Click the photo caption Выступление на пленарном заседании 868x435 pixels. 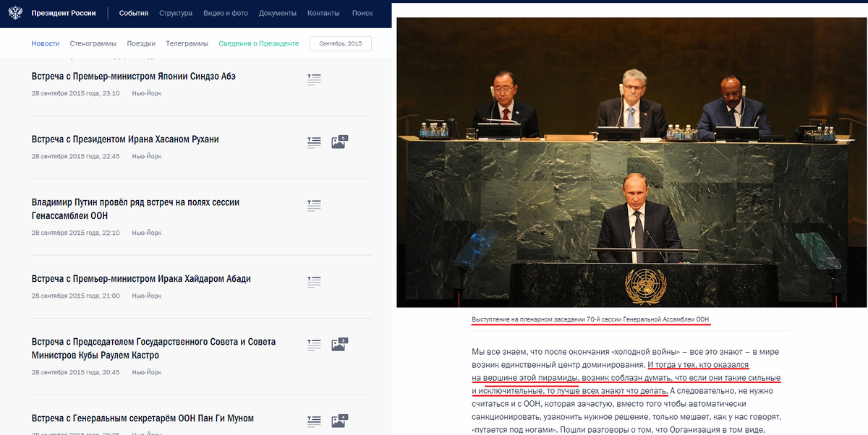click(x=591, y=319)
